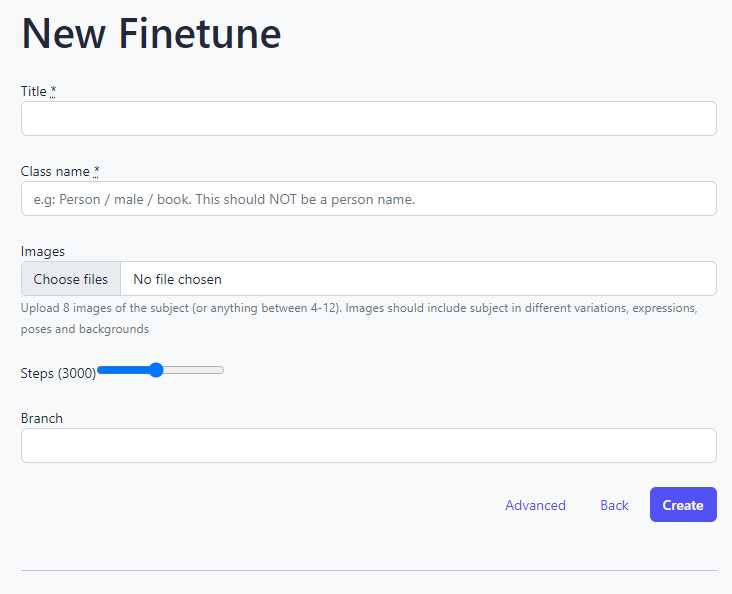Click the 'Steps (3000)' label
This screenshot has height=594, width=732.
tap(58, 373)
